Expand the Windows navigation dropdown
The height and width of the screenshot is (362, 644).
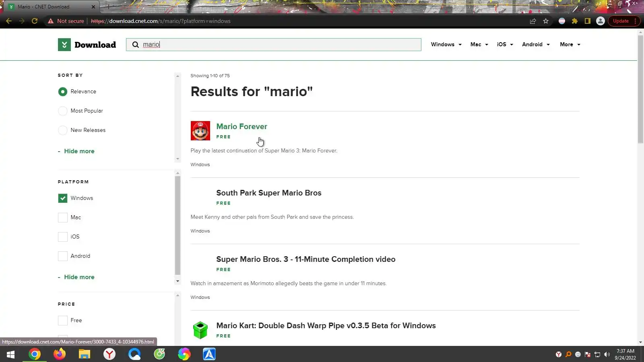(x=446, y=45)
